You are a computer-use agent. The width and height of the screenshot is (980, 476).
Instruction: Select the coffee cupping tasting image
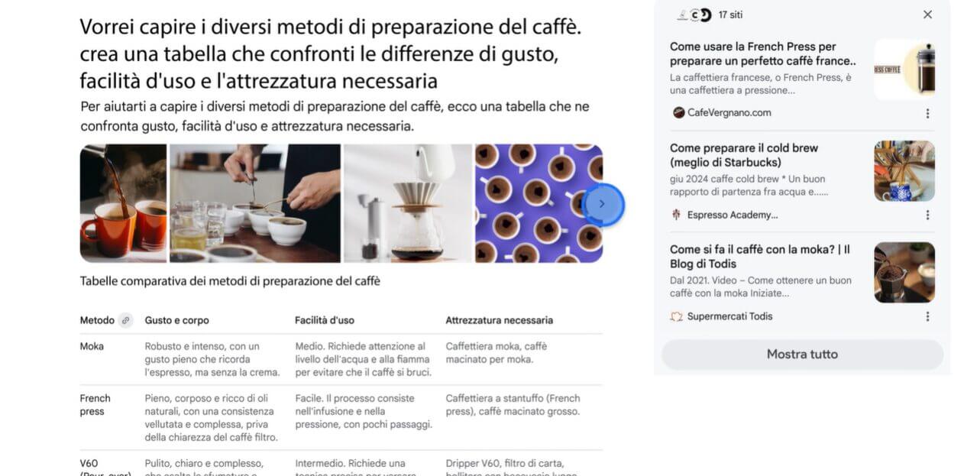click(255, 203)
